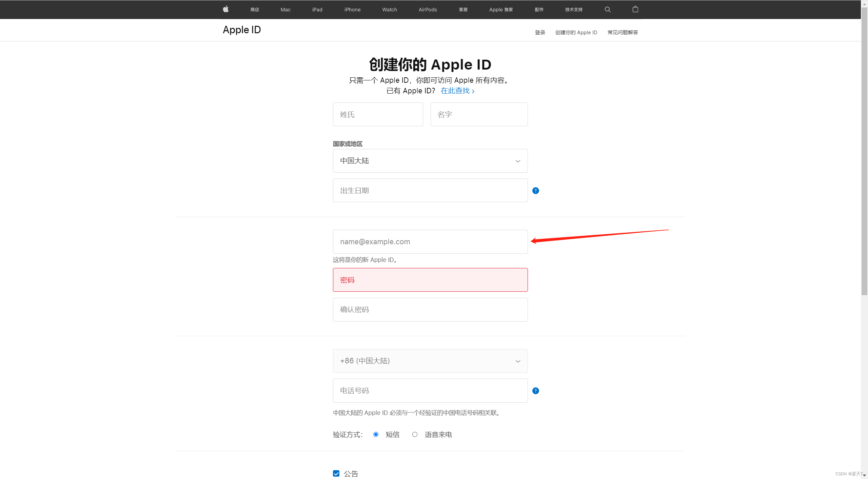Viewport: 868px width, 479px height.
Task: Select the voice call (语音来电) radio
Action: [415, 435]
